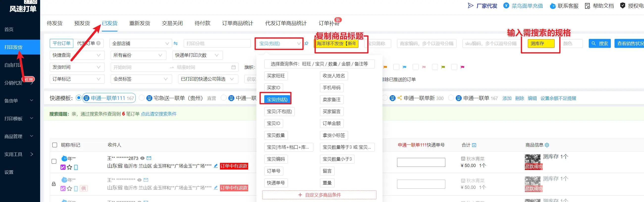
Task: Open the 订单标记 dropdown
Action: 77,79
